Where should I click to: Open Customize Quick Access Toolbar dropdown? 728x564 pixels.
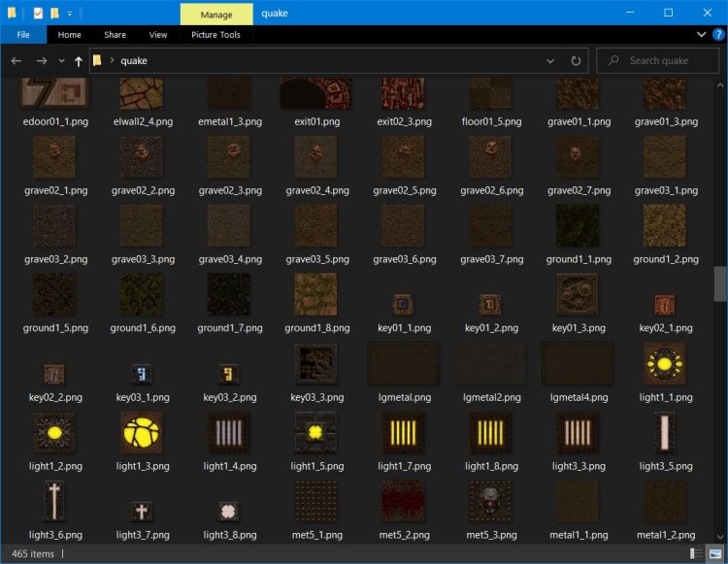pos(70,14)
